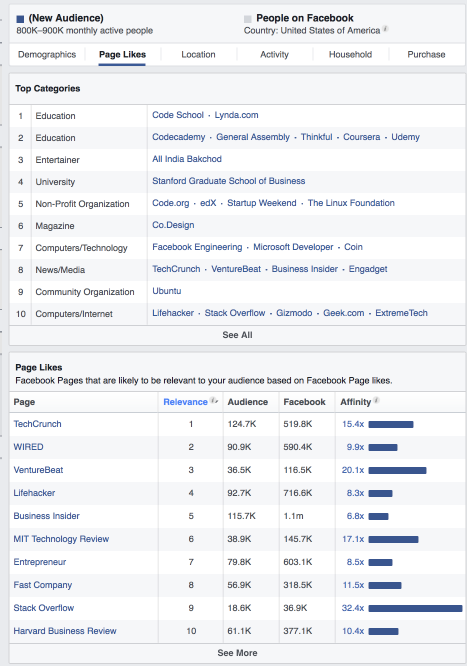Open Stanford Graduate School of Business link
Image resolution: width=467 pixels, height=666 pixels.
(229, 181)
